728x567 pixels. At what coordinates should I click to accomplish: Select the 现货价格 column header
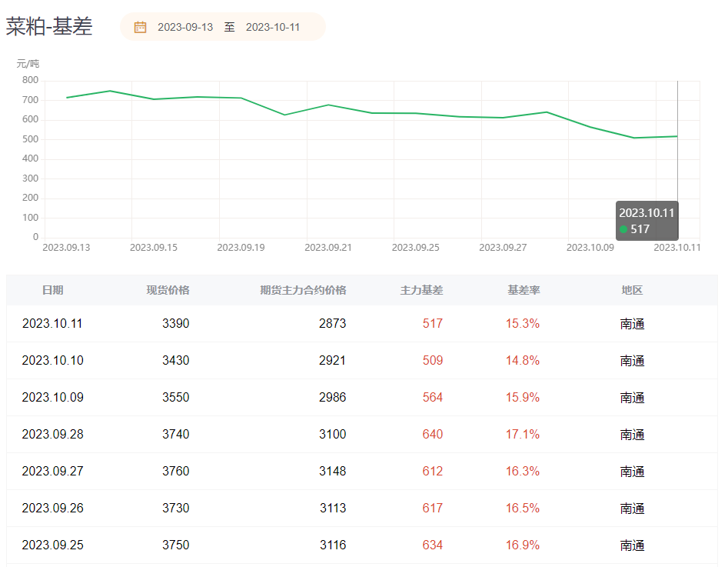pos(168,290)
